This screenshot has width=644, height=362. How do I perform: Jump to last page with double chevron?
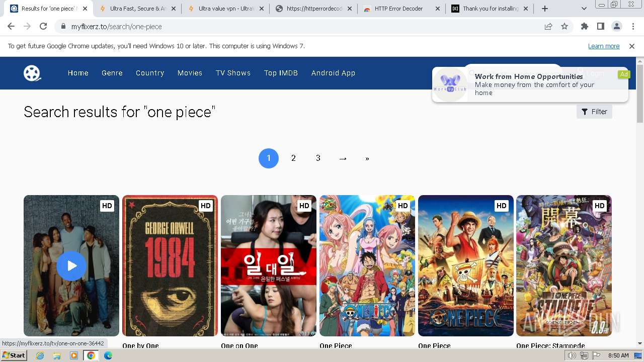(367, 158)
